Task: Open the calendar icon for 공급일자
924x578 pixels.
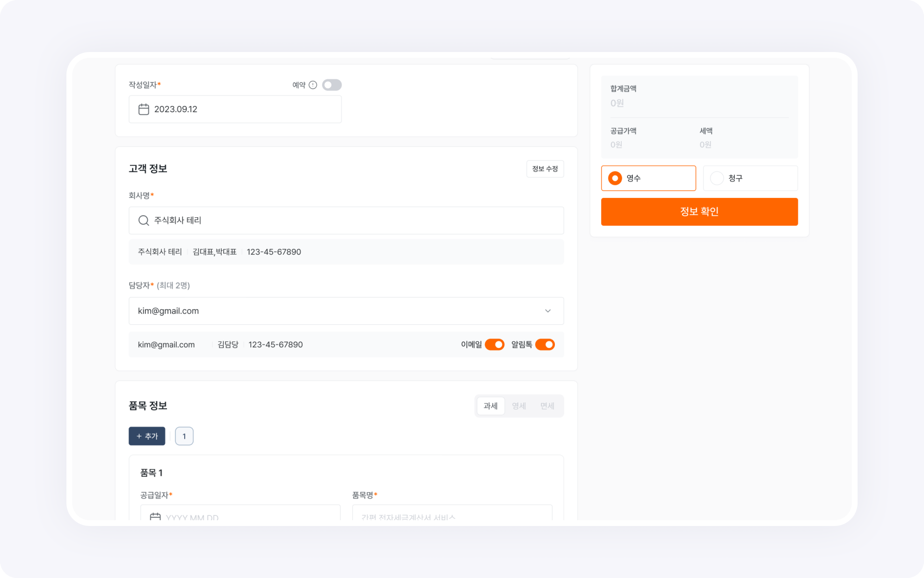Action: pos(155,516)
